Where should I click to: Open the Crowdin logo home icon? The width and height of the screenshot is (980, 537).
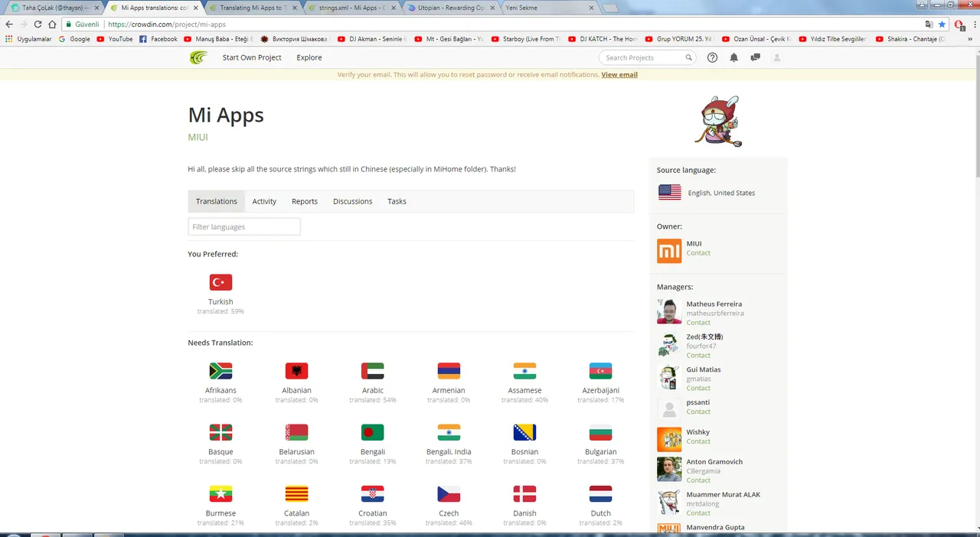(x=198, y=57)
